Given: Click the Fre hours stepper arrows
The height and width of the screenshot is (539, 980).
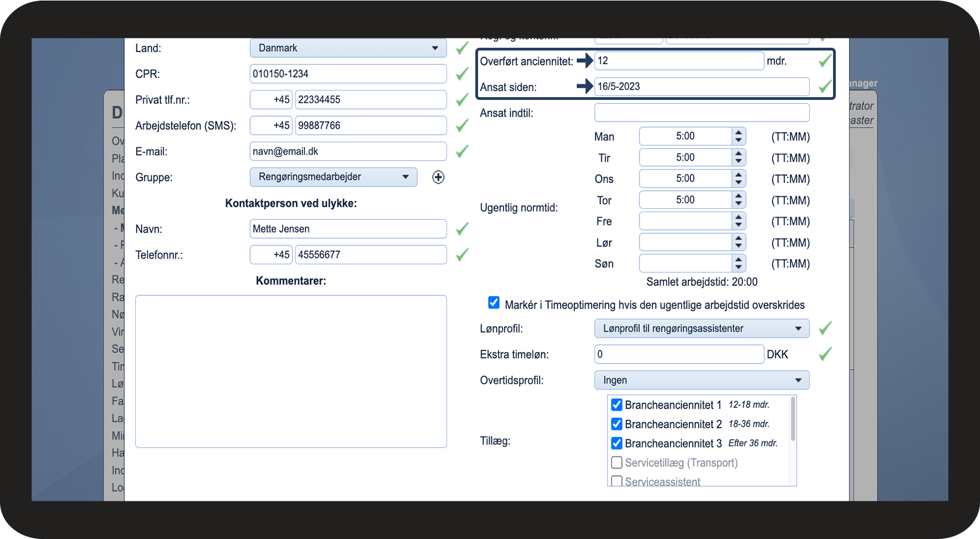Looking at the screenshot, I should click(x=738, y=221).
